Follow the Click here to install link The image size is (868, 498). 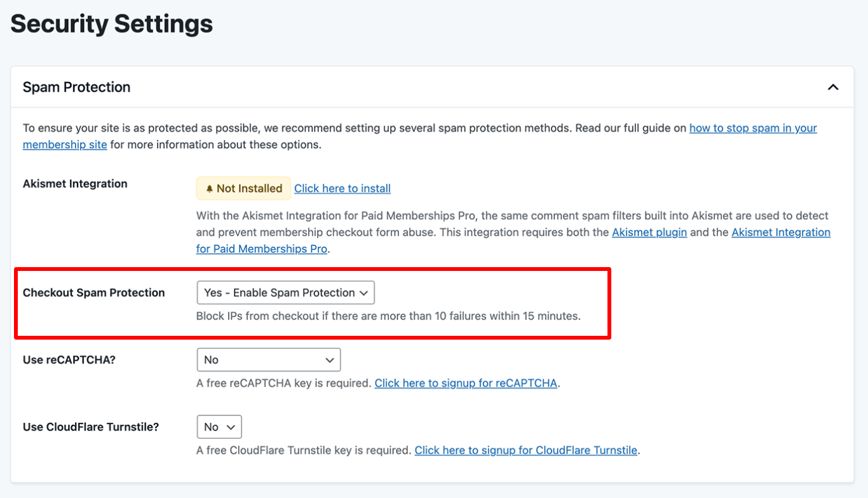click(342, 188)
